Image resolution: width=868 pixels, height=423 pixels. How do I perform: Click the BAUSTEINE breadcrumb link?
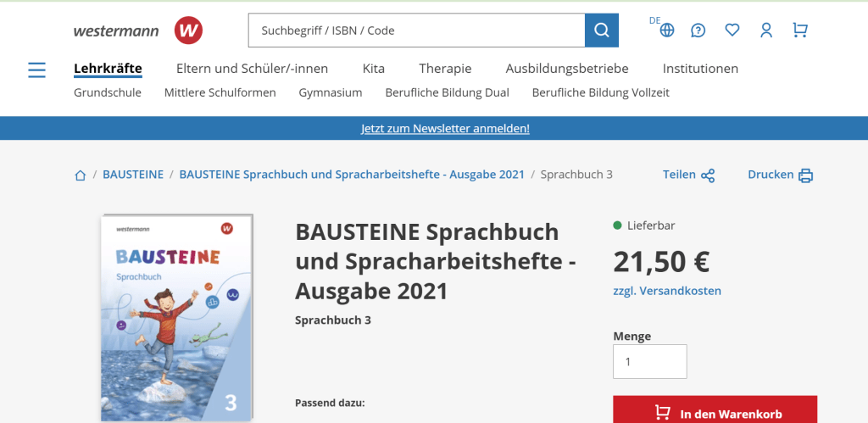tap(133, 175)
